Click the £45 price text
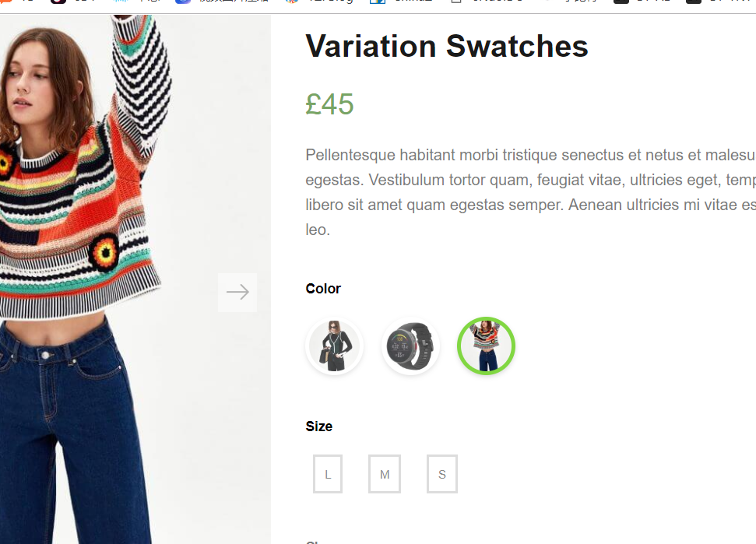 [x=330, y=104]
